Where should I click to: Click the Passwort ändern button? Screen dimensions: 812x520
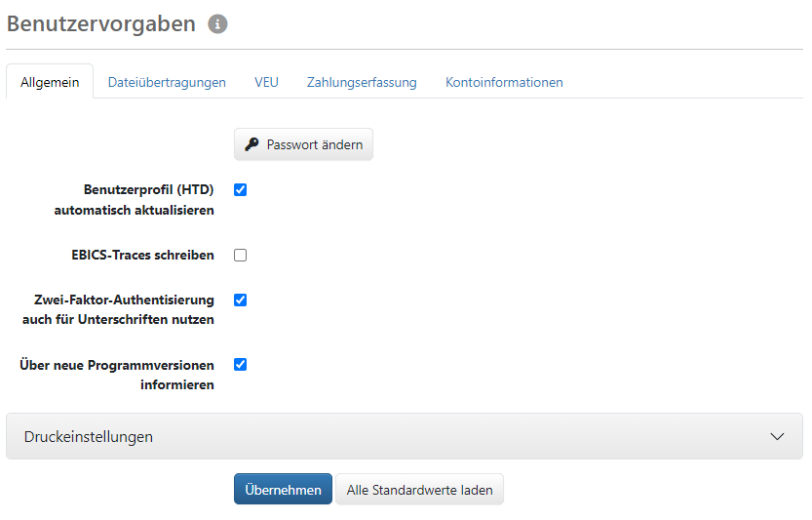303,144
